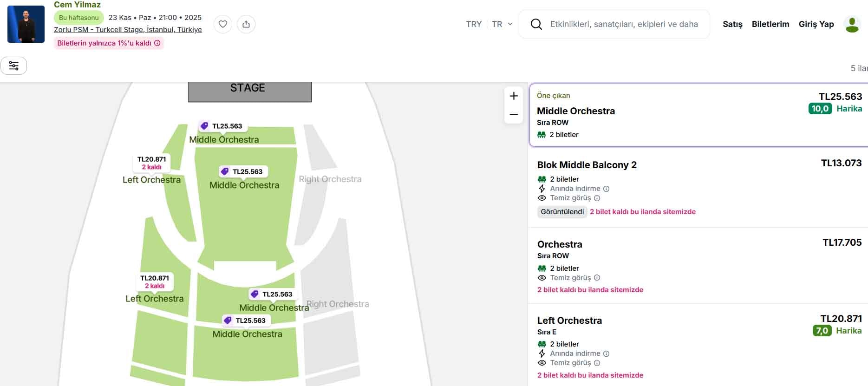Open the filters settings icon

14,66
